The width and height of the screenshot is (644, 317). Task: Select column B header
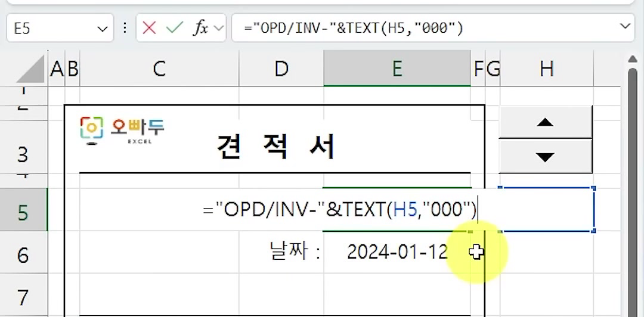[x=72, y=69]
